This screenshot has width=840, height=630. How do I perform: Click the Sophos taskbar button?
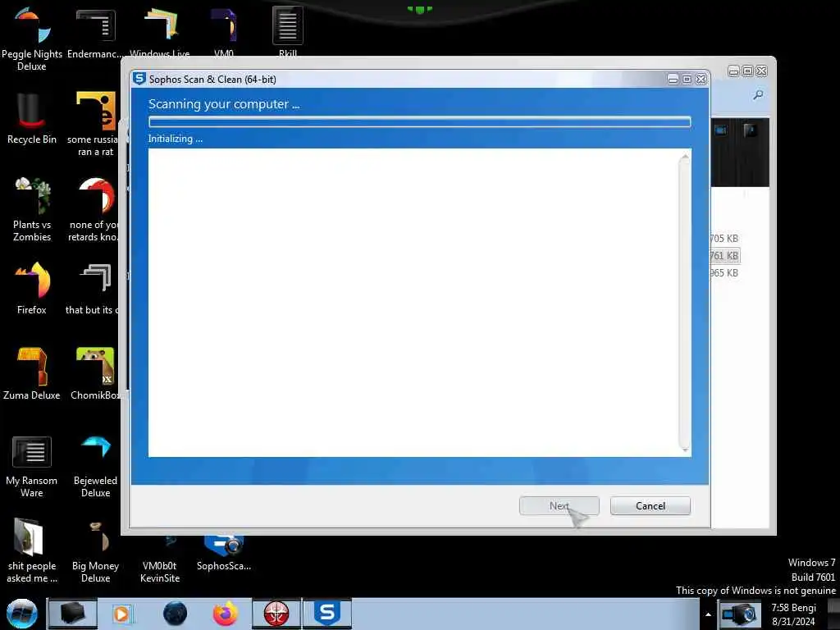(327, 614)
